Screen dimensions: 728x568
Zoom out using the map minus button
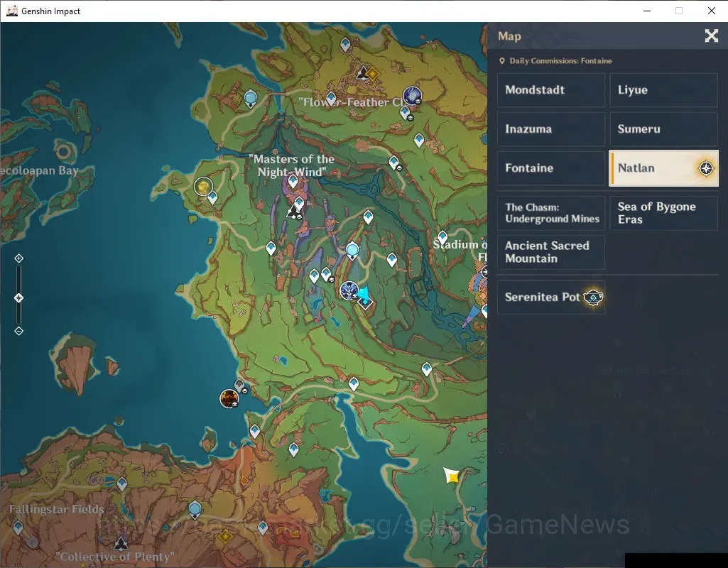point(18,331)
